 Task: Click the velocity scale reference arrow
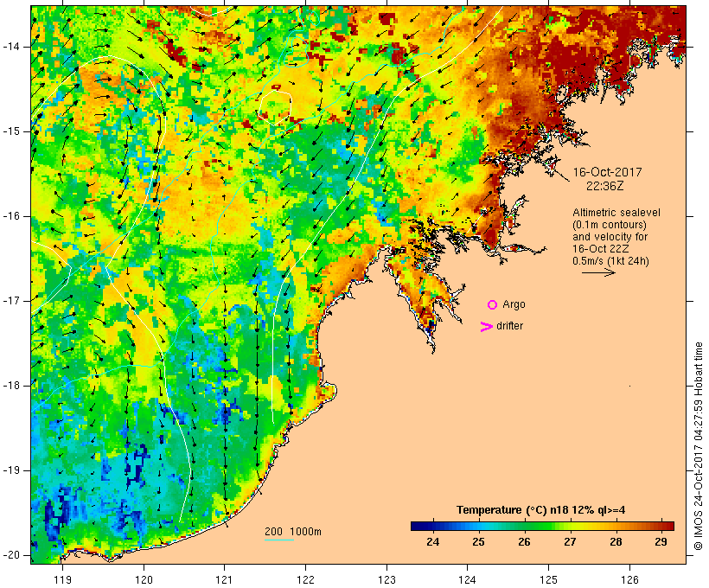click(x=598, y=272)
